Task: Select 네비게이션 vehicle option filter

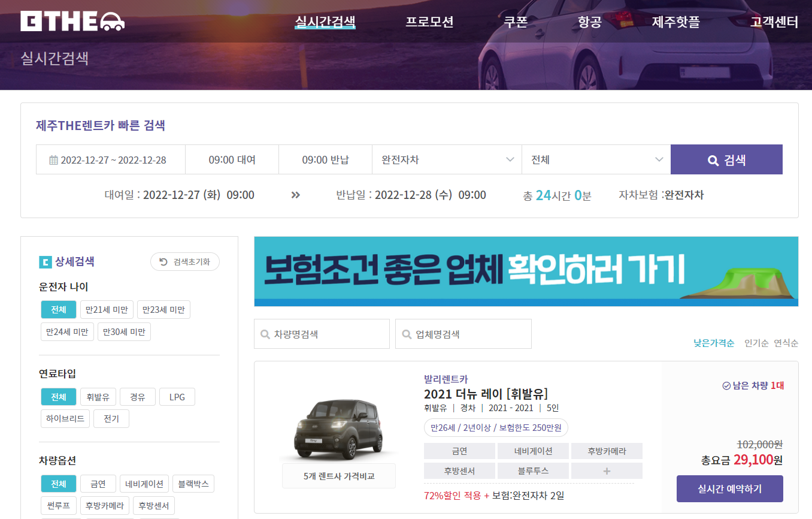Action: point(144,484)
